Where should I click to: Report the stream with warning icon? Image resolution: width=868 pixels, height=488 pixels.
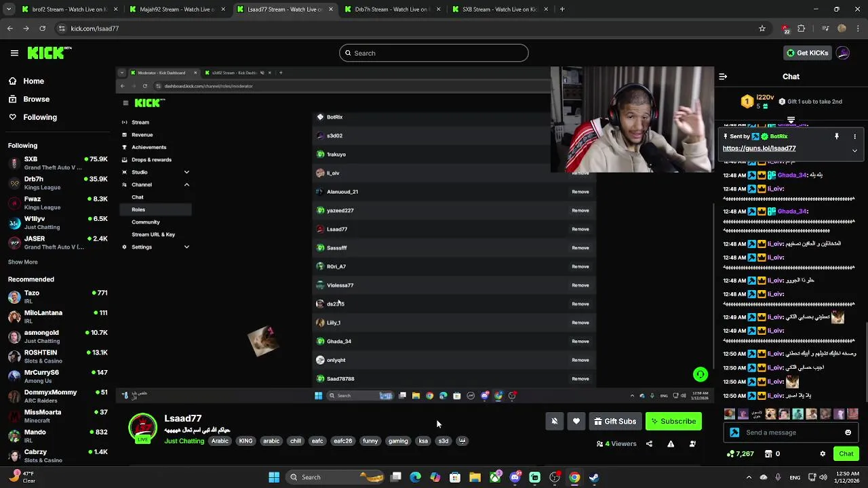(671, 444)
